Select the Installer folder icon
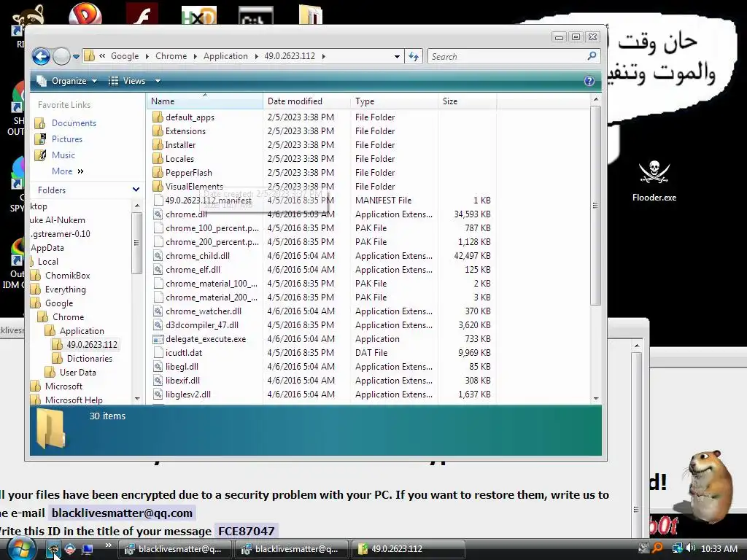The image size is (747, 560). pos(158,145)
